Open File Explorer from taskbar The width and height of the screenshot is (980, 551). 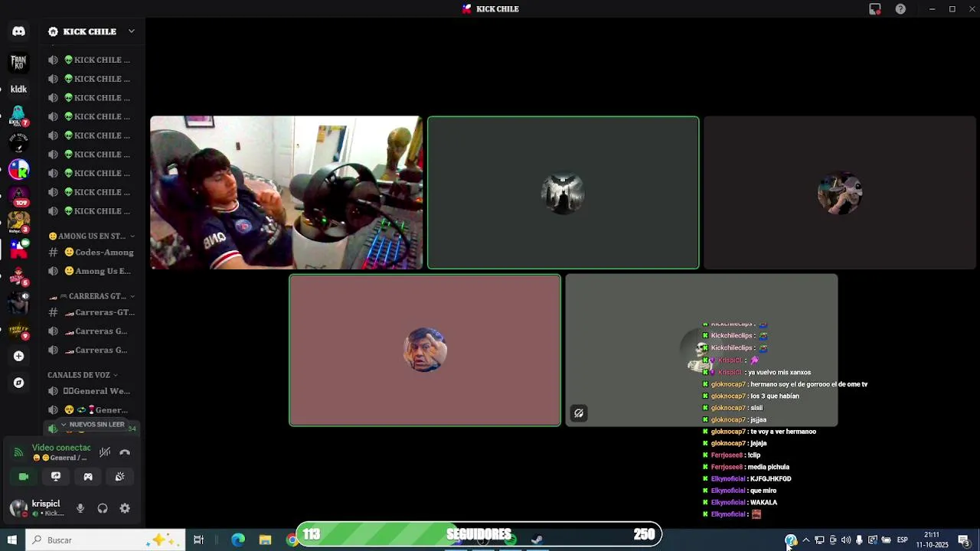pyautogui.click(x=265, y=540)
